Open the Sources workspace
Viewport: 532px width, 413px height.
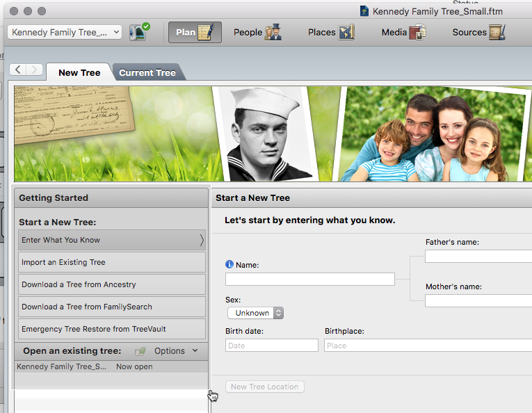point(478,32)
